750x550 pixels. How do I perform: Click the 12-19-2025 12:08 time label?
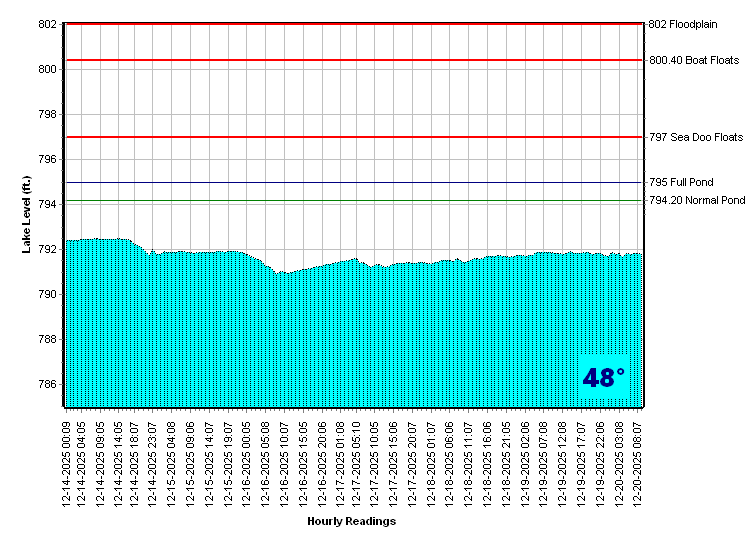coord(563,459)
